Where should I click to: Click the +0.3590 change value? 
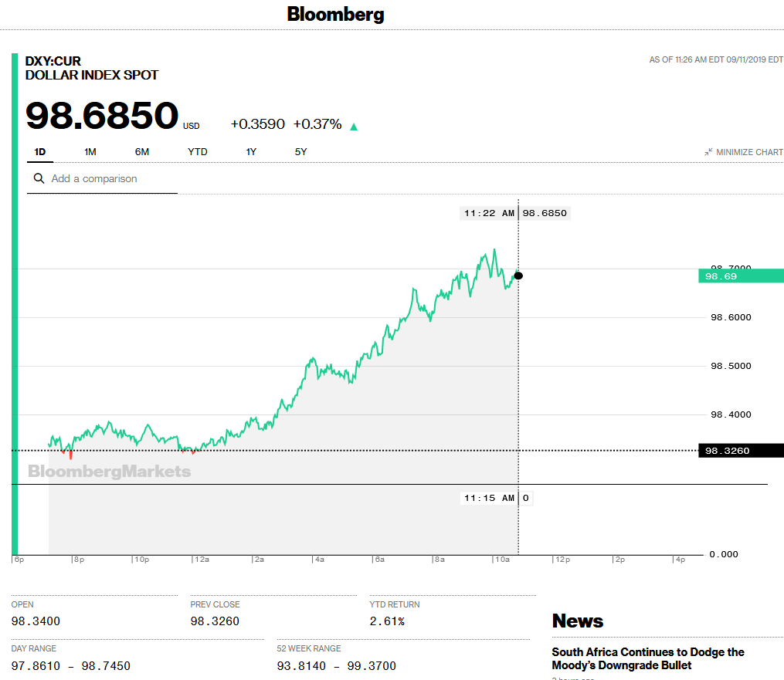coord(257,124)
